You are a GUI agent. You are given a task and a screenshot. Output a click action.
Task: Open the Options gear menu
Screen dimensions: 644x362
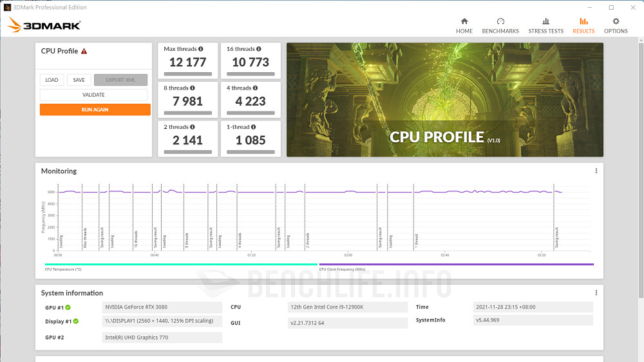coord(616,21)
